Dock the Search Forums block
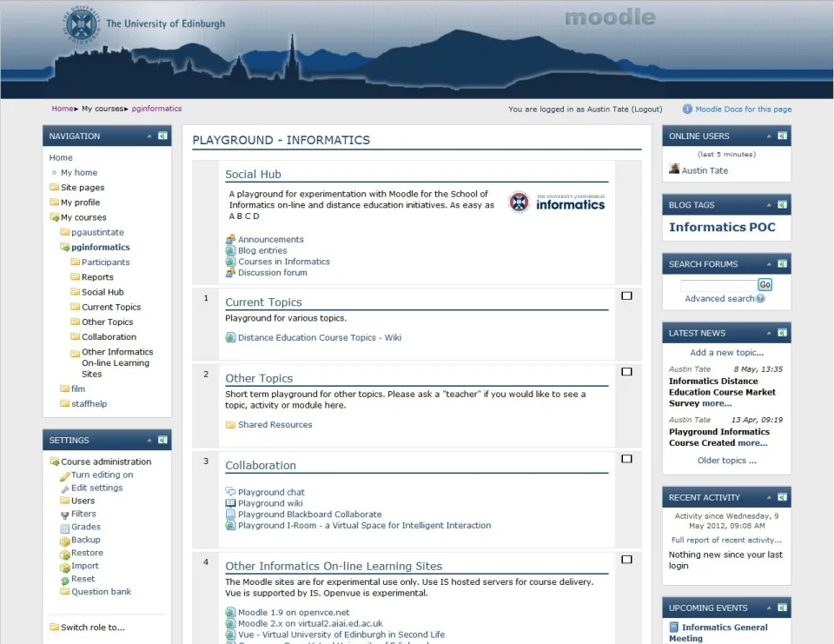This screenshot has width=834, height=644. point(782,264)
